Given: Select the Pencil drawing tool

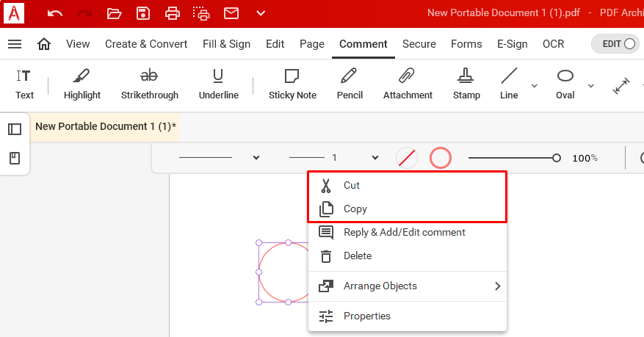Looking at the screenshot, I should click(x=350, y=84).
